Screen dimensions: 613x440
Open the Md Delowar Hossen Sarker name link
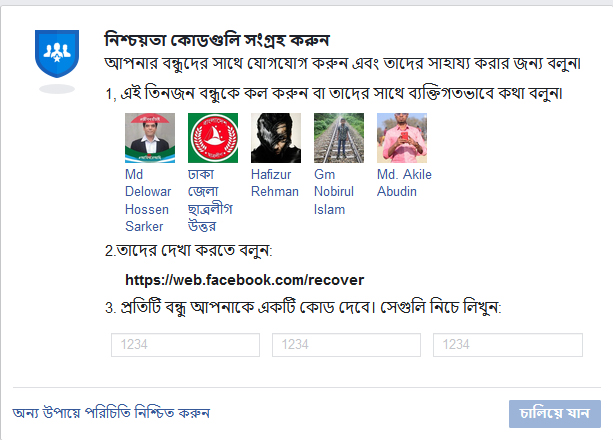147,200
